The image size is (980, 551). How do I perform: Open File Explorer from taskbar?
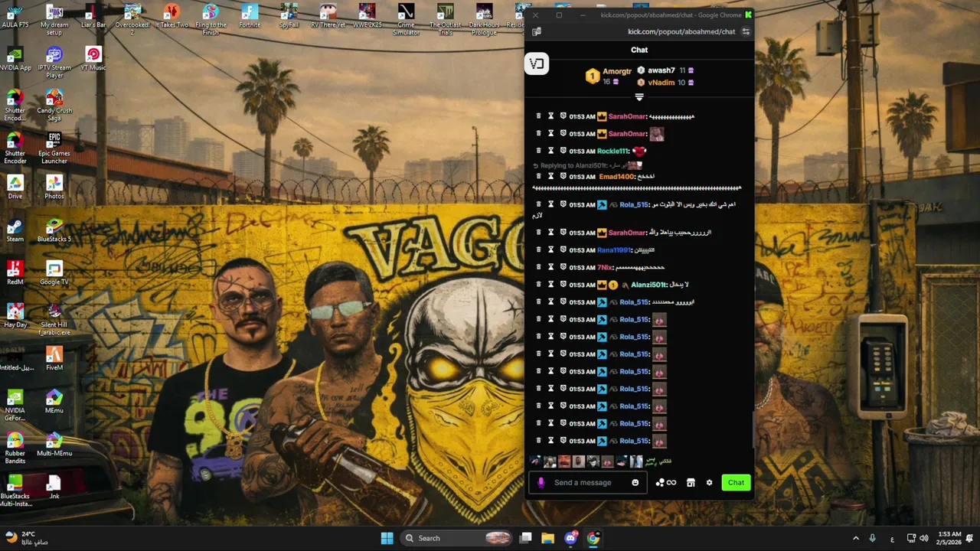coord(547,538)
